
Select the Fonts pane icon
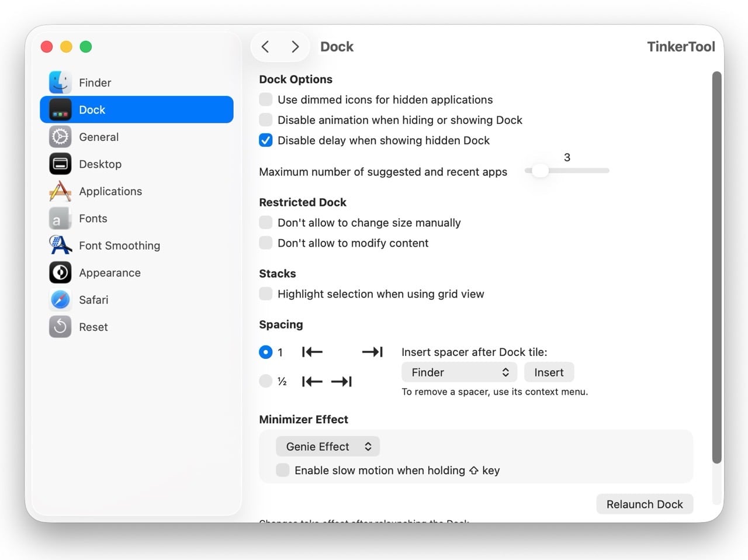click(60, 218)
